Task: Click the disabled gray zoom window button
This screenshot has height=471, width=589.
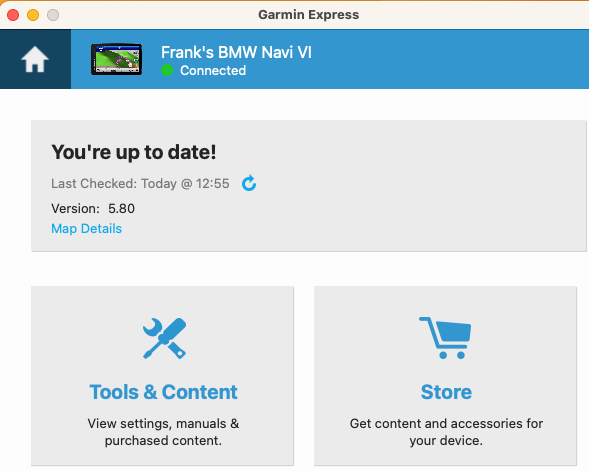Action: click(x=53, y=15)
